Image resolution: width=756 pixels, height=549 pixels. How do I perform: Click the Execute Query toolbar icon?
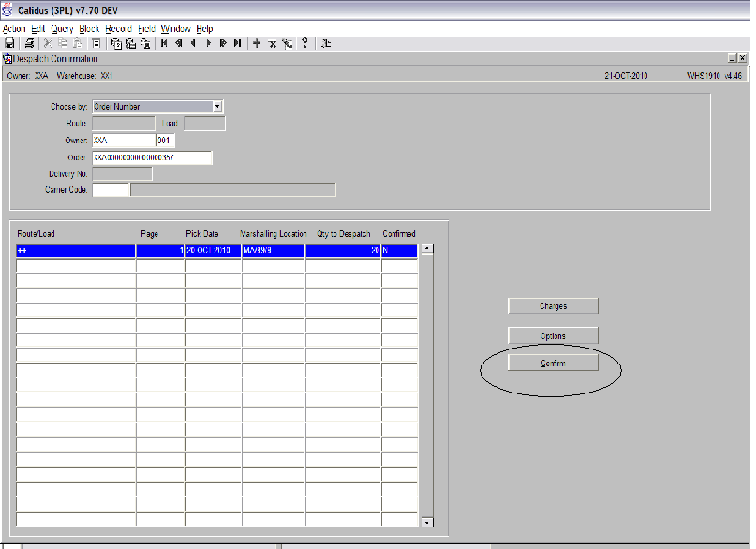[x=130, y=43]
